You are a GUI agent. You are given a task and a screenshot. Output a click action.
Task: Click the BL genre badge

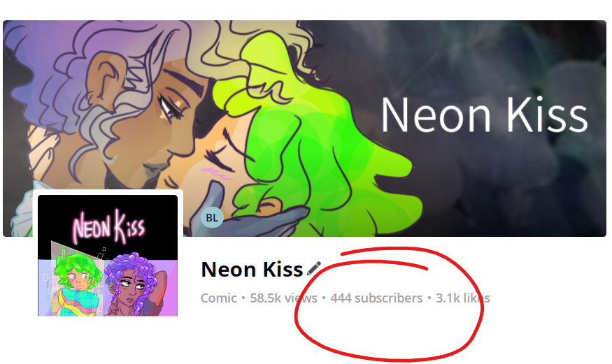[x=212, y=217]
